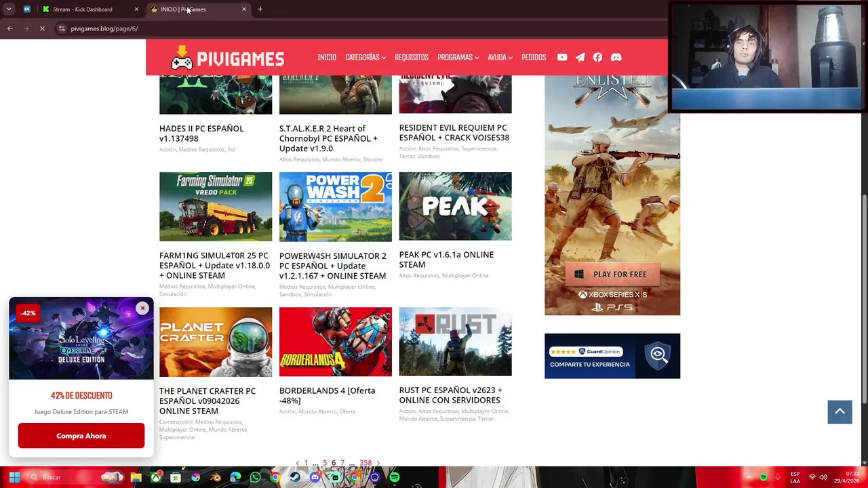Click the Borderlands 4 thumbnail image
The height and width of the screenshot is (488, 868).
tap(336, 342)
